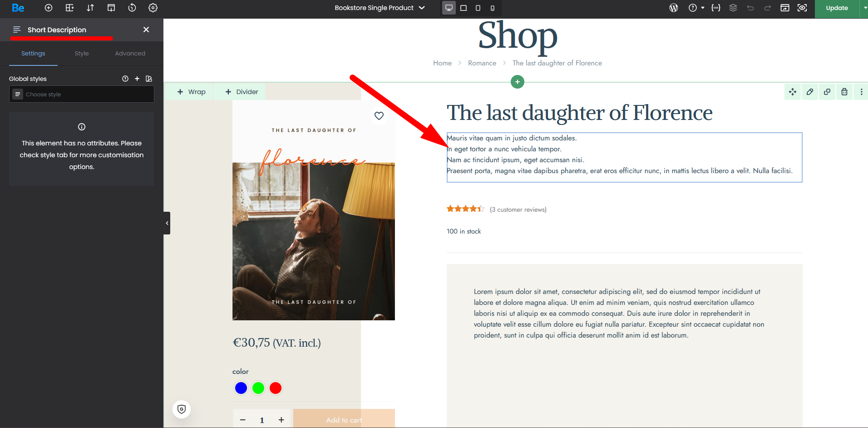Open the navigator layers icon
The width and height of the screenshot is (868, 428).
coord(733,8)
